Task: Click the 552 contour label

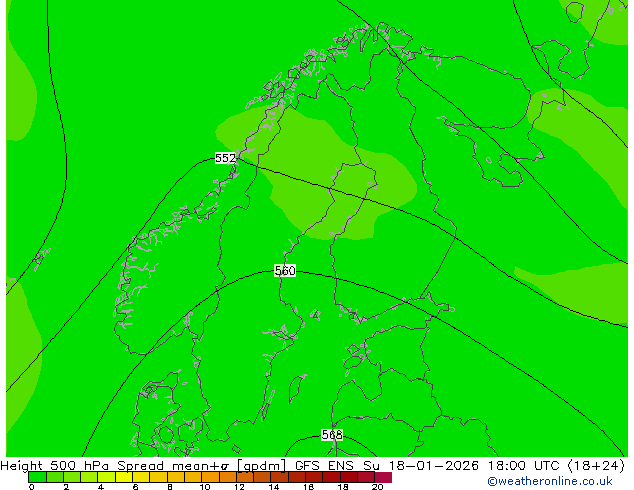Action: click(225, 158)
